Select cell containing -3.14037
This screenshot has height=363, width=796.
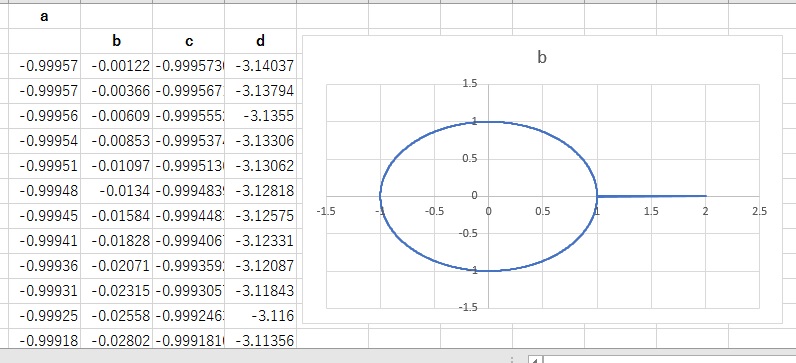click(x=260, y=65)
